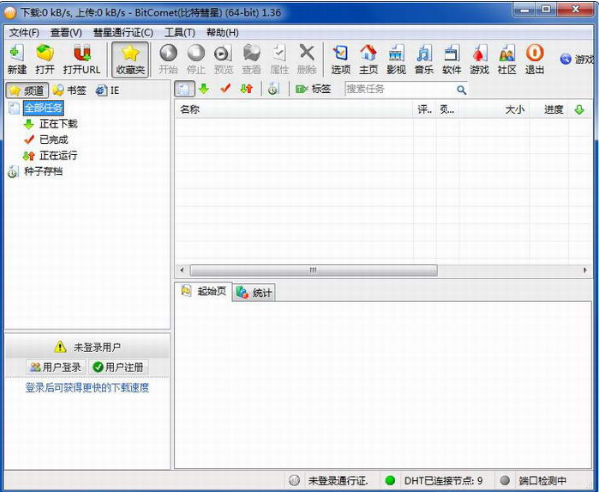The image size is (600, 492).
Task: Click the 影视 (Movies) toolbar icon
Action: pos(396,59)
